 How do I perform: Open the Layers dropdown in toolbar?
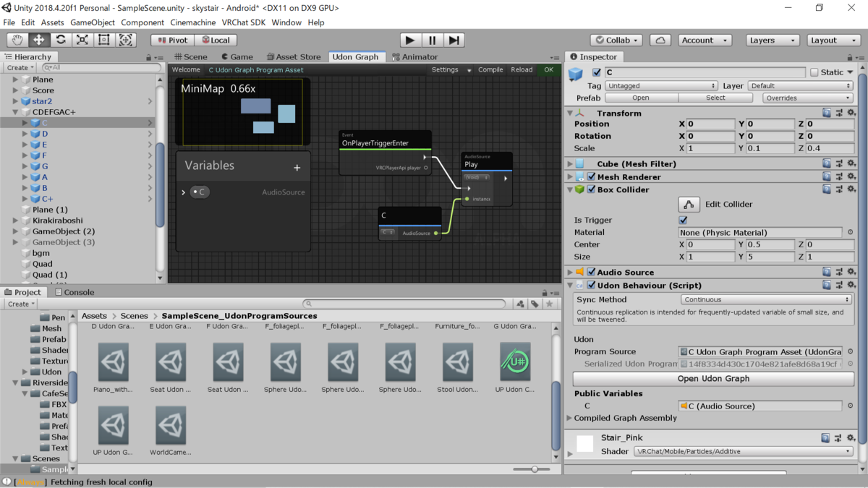[x=773, y=40]
